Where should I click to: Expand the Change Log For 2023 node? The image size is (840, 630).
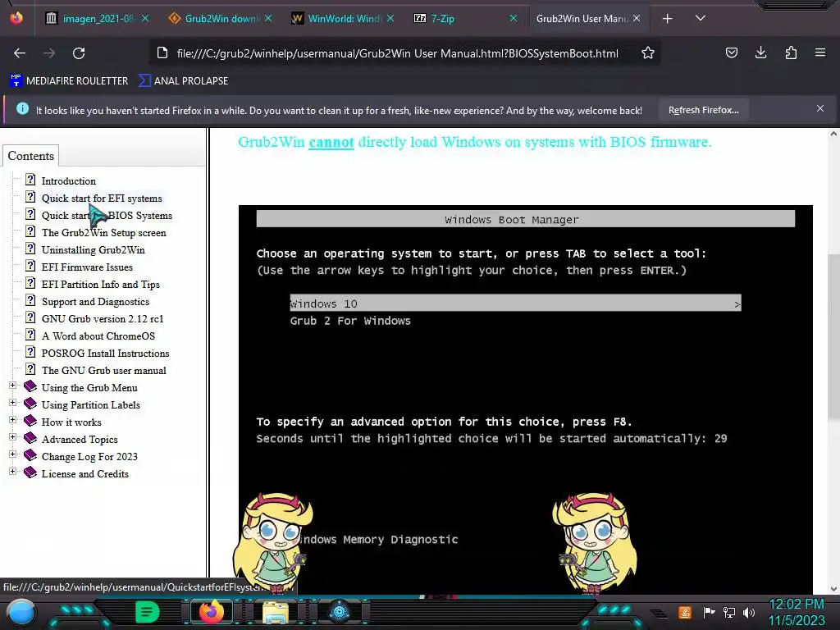[13, 454]
